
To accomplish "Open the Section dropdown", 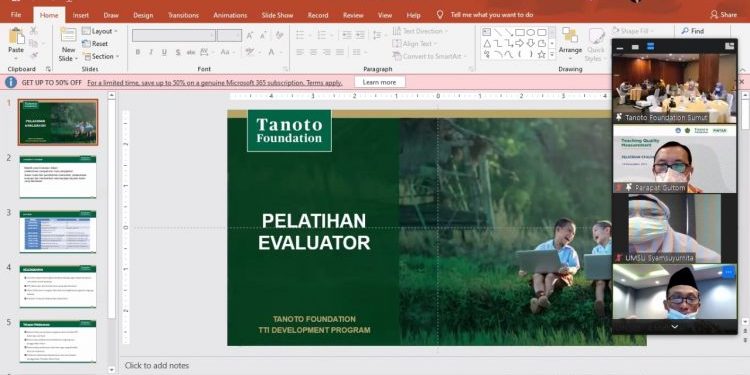I will pyautogui.click(x=100, y=56).
